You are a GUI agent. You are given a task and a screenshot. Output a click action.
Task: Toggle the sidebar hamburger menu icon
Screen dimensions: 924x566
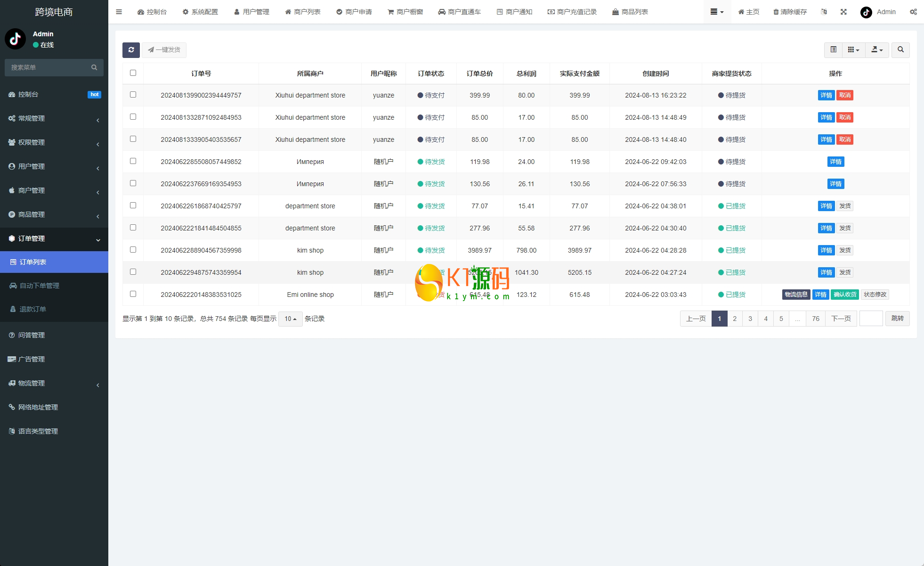[119, 12]
